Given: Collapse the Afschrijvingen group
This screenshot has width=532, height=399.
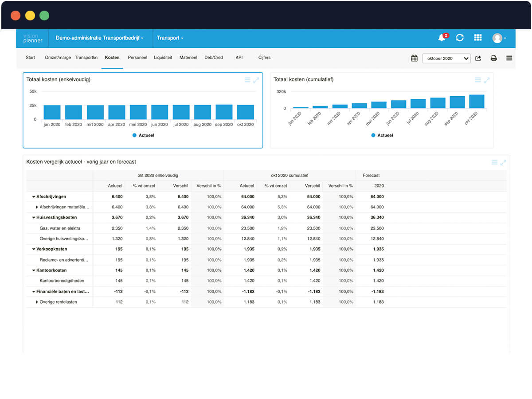Looking at the screenshot, I should click(34, 197).
